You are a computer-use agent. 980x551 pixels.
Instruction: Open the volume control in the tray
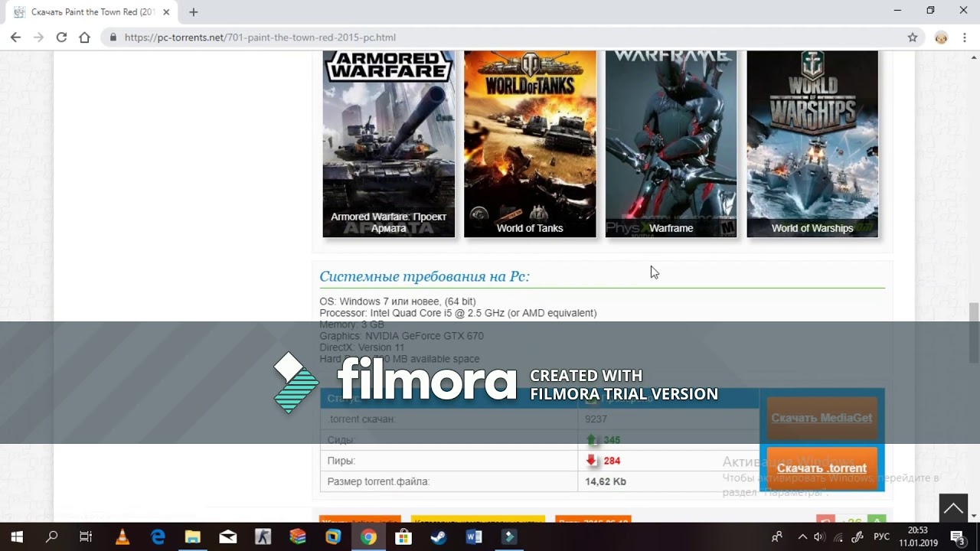(x=819, y=537)
